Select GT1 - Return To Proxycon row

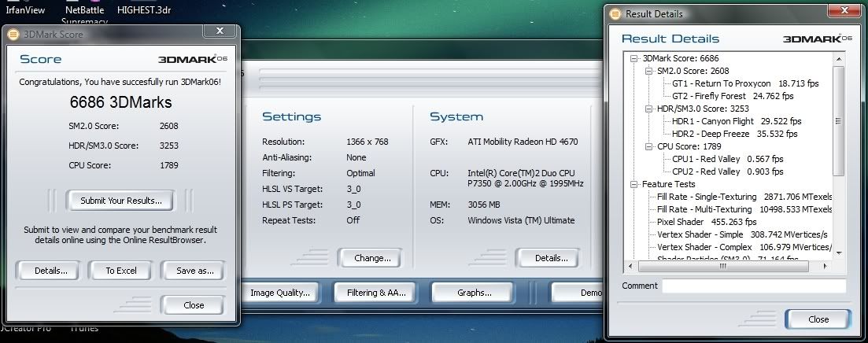coord(745,83)
